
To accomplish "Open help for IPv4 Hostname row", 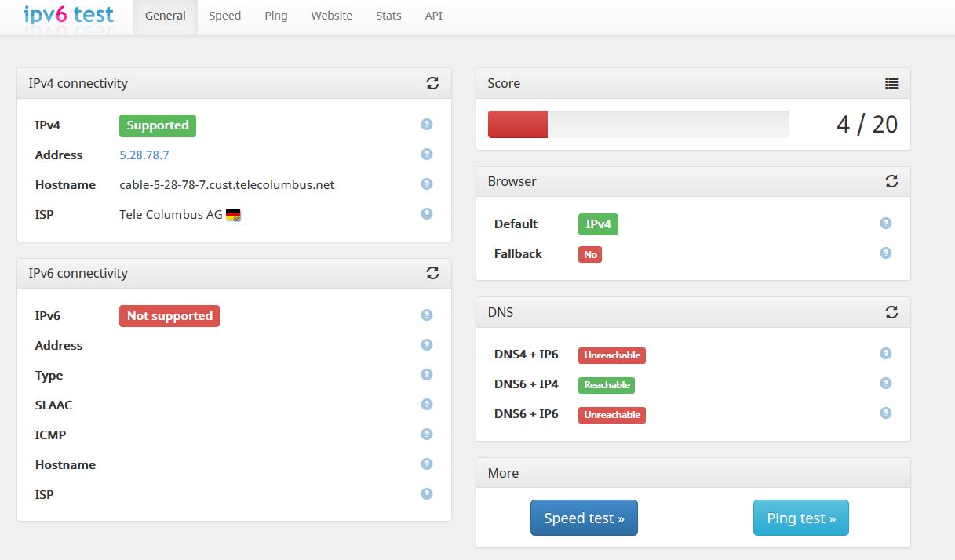I will [x=427, y=184].
